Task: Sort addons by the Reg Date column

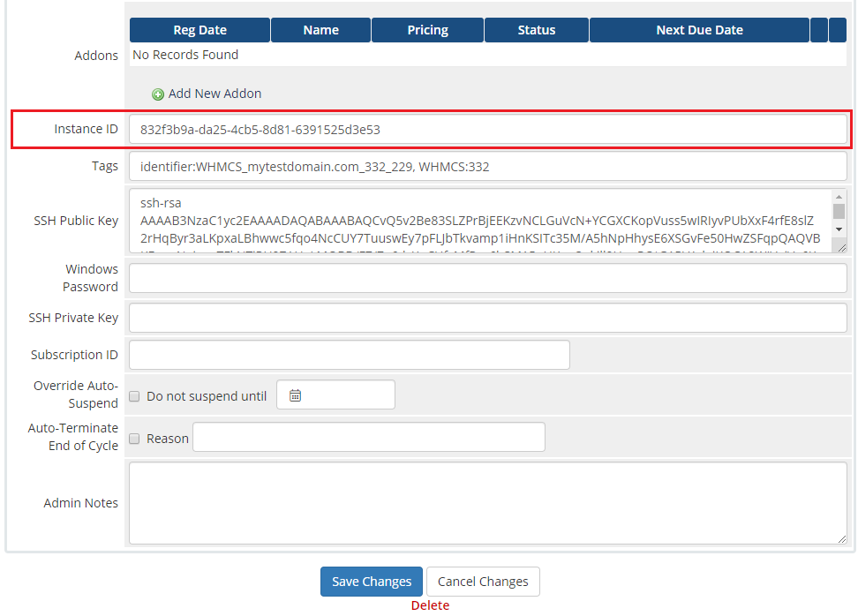Action: [199, 30]
